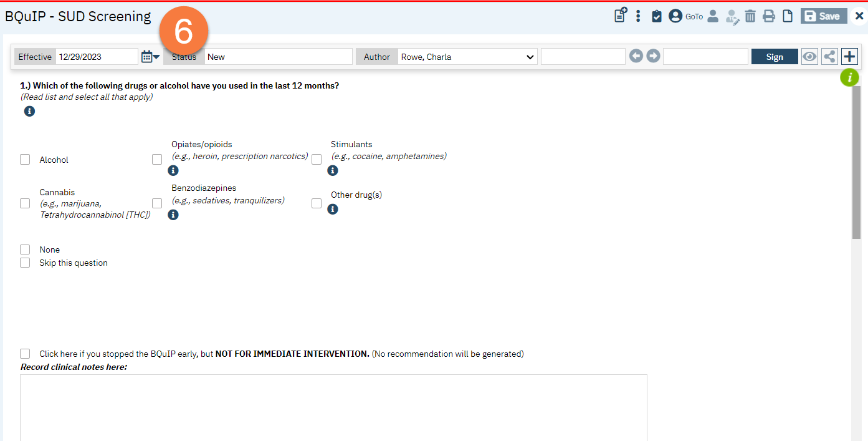Image resolution: width=868 pixels, height=441 pixels.
Task: Open the clipboard checklist tool
Action: 656,16
